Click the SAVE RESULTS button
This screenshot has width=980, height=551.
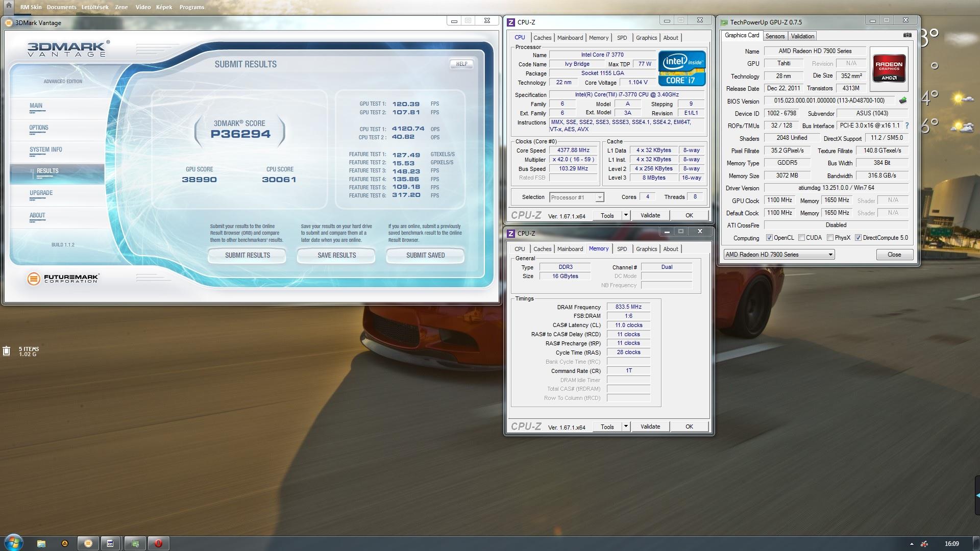coord(336,255)
